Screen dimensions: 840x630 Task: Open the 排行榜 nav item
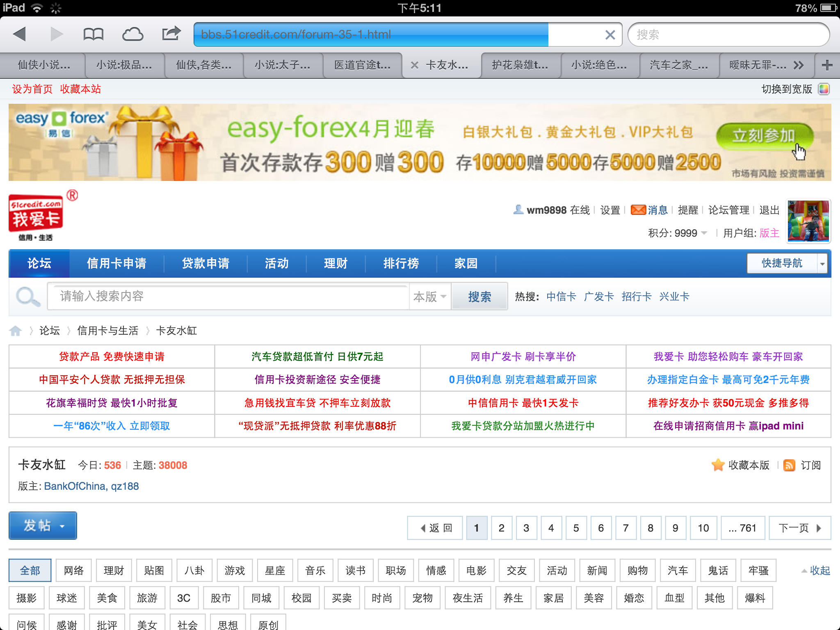point(401,263)
